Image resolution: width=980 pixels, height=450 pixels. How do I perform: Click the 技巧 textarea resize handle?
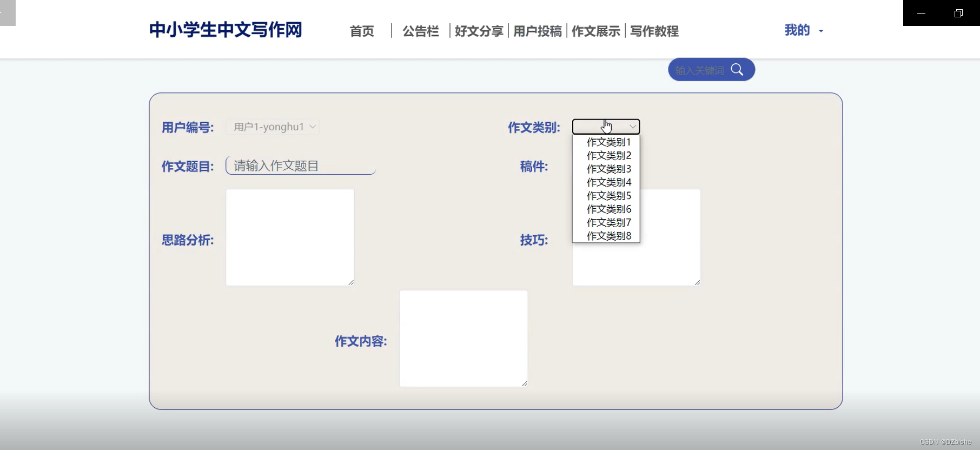pyautogui.click(x=697, y=282)
